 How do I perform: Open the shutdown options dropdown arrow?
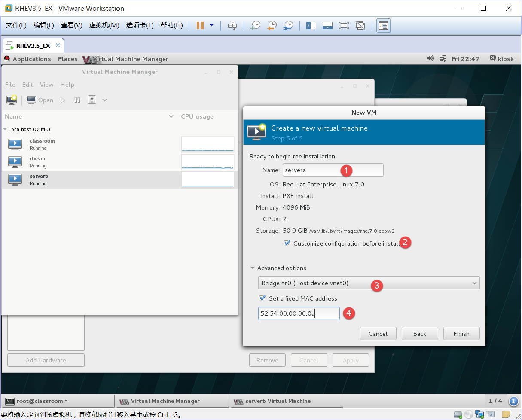click(104, 100)
